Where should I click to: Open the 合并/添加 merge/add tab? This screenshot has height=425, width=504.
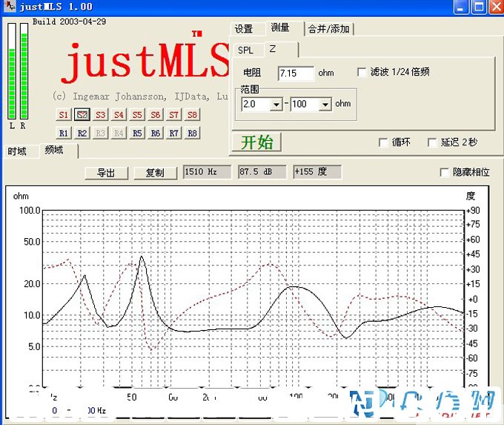[x=329, y=29]
